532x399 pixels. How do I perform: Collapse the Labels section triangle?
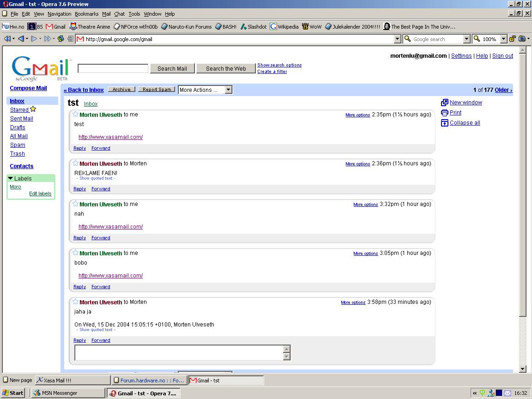click(x=11, y=178)
